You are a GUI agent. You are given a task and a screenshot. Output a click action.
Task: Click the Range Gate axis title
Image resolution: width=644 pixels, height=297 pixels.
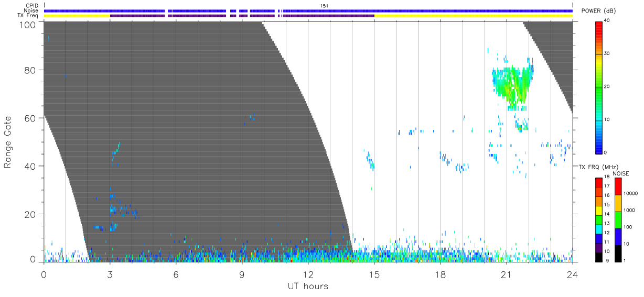(8, 141)
